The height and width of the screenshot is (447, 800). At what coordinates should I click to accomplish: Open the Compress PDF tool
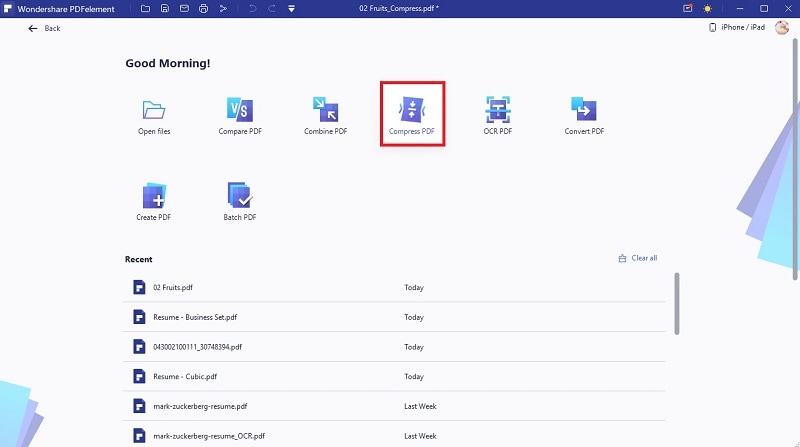pos(412,114)
